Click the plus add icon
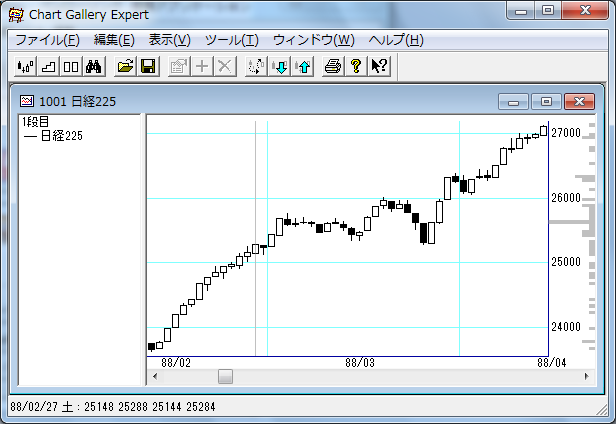This screenshot has width=616, height=424. (202, 66)
